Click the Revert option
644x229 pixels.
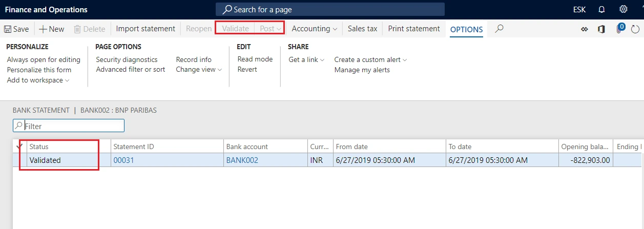point(247,70)
